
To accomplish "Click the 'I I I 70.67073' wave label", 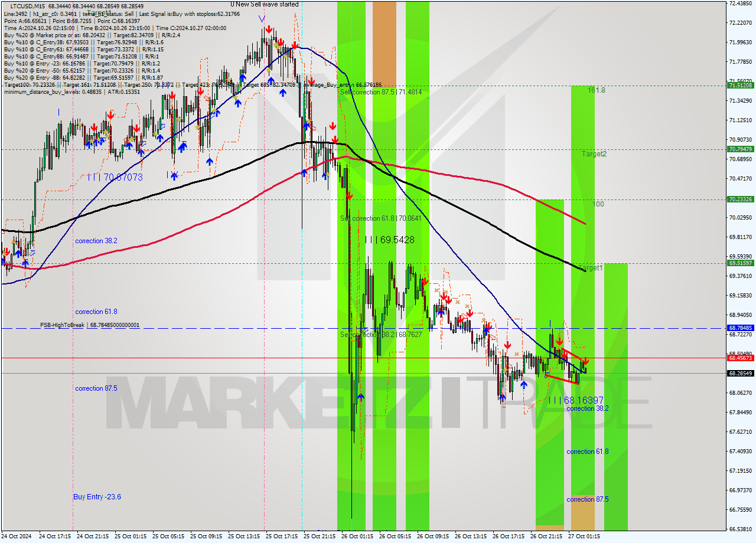I will click(115, 177).
